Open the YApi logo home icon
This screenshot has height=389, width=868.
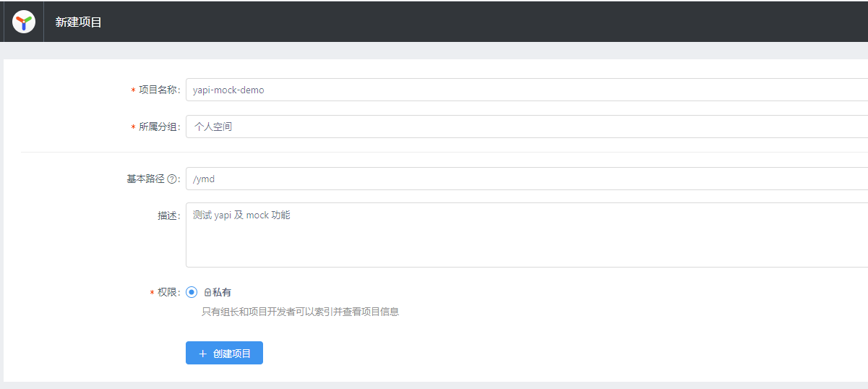[24, 22]
